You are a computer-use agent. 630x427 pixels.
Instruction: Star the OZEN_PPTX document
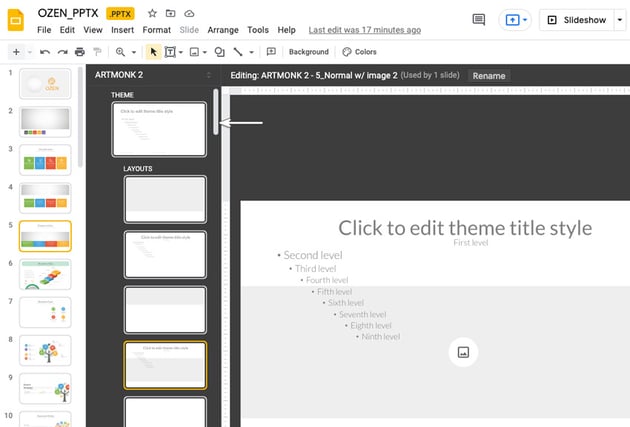tap(152, 13)
